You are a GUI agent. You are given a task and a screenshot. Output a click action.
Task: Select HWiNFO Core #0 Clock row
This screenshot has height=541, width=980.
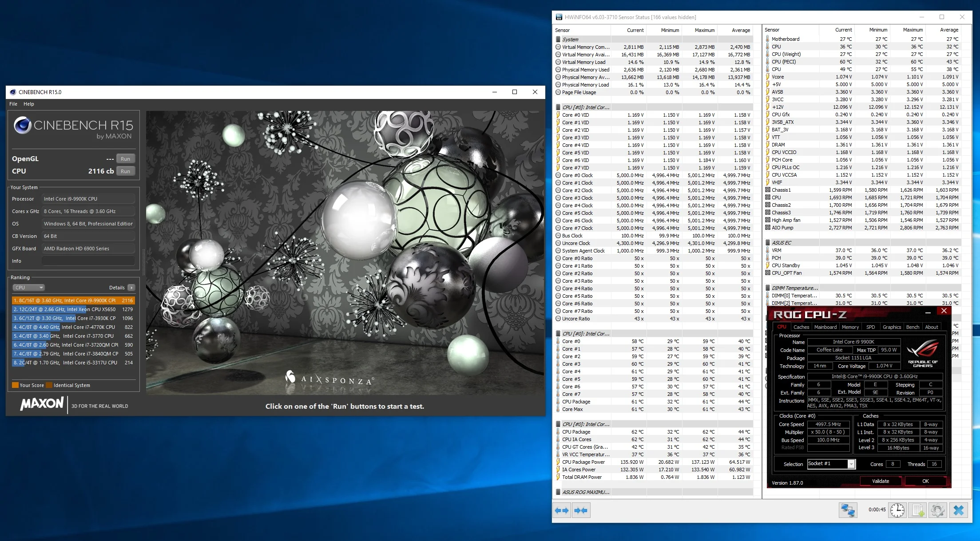pyautogui.click(x=654, y=175)
